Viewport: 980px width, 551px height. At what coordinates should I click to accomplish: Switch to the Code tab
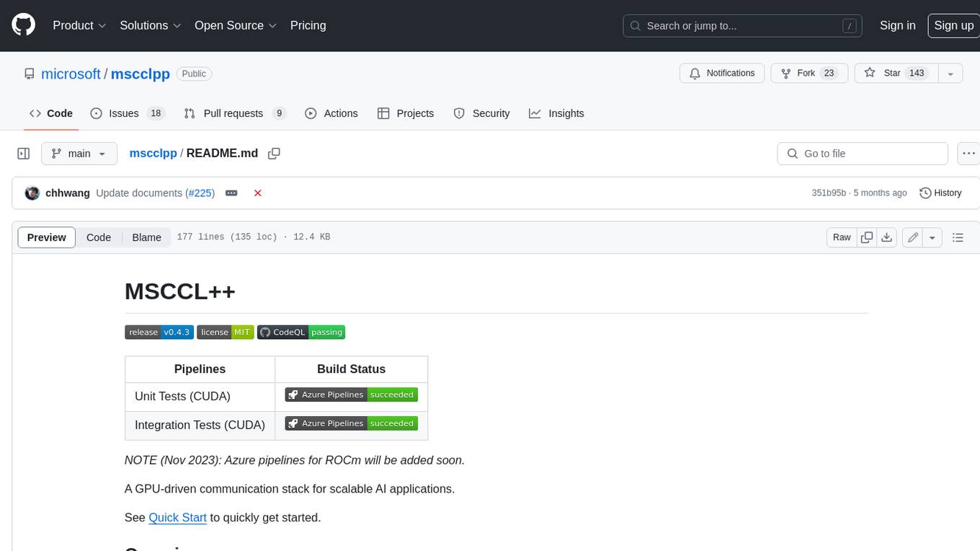51,113
